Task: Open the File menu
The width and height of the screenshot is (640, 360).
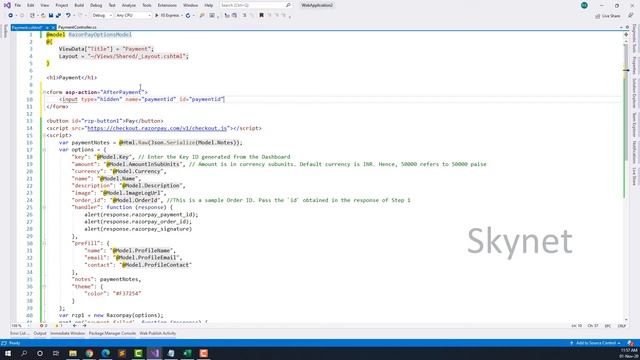Action: [18, 5]
